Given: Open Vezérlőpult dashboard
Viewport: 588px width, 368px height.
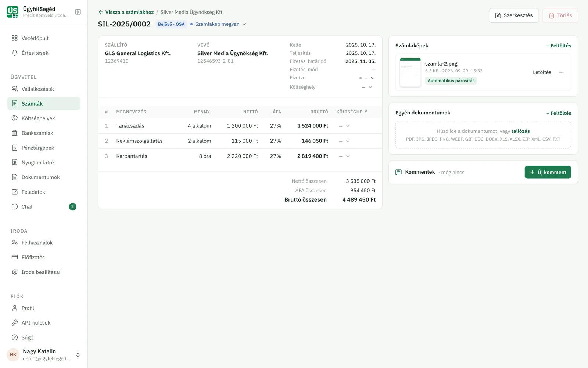Looking at the screenshot, I should tap(44, 38).
